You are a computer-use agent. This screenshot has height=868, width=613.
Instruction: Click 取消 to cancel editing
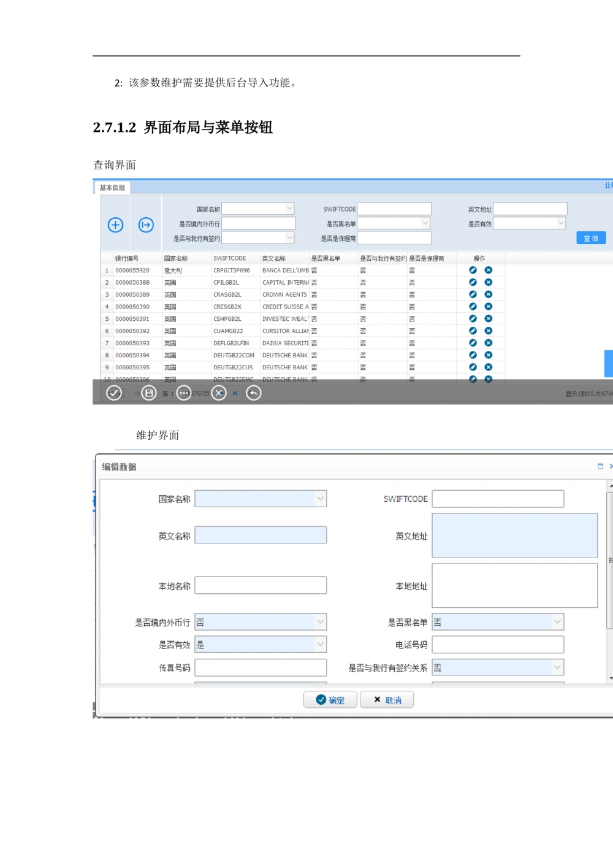coord(387,700)
